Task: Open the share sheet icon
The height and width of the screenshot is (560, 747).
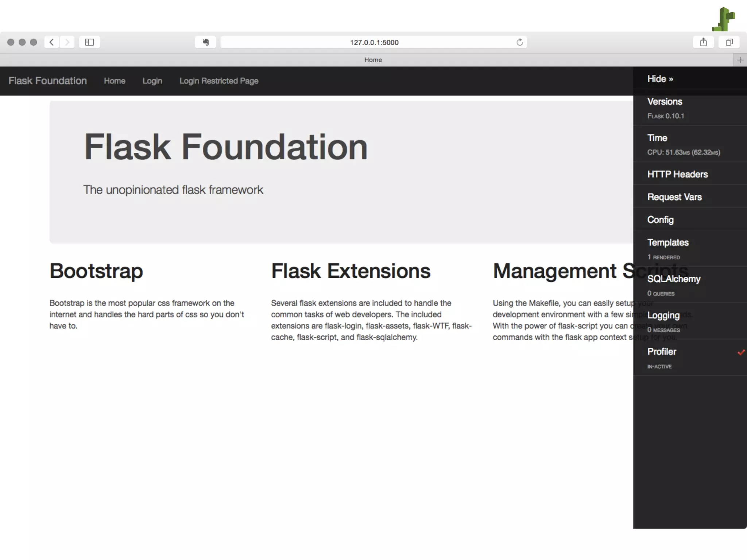Action: (x=703, y=42)
